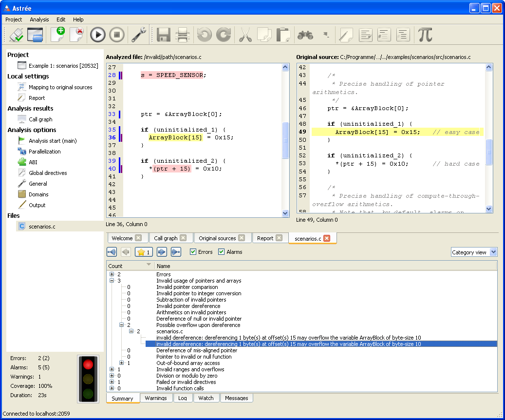Click the Copy pages icon

point(264,35)
